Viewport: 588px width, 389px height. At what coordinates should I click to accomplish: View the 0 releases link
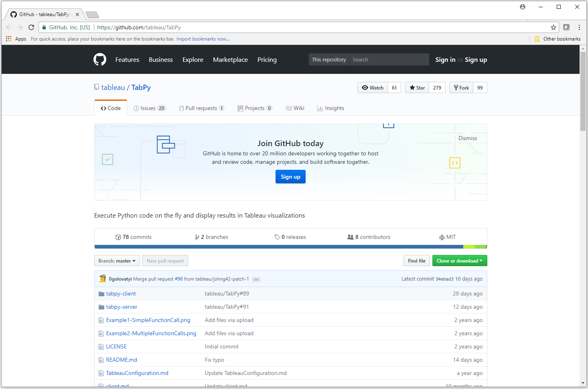[x=290, y=237]
